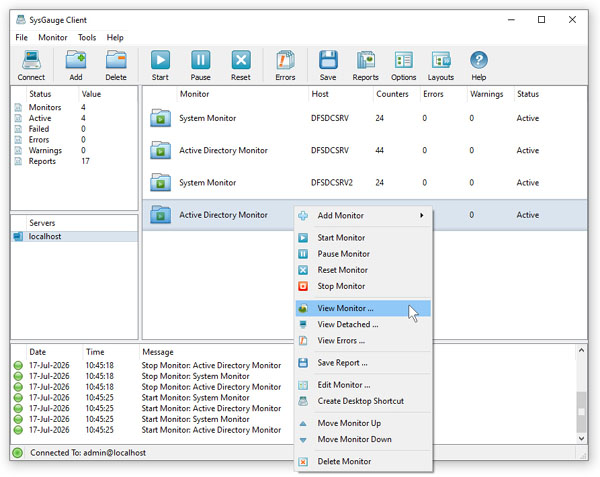The width and height of the screenshot is (600, 477).
Task: Choose View Errors ... menu entry
Action: click(x=363, y=340)
